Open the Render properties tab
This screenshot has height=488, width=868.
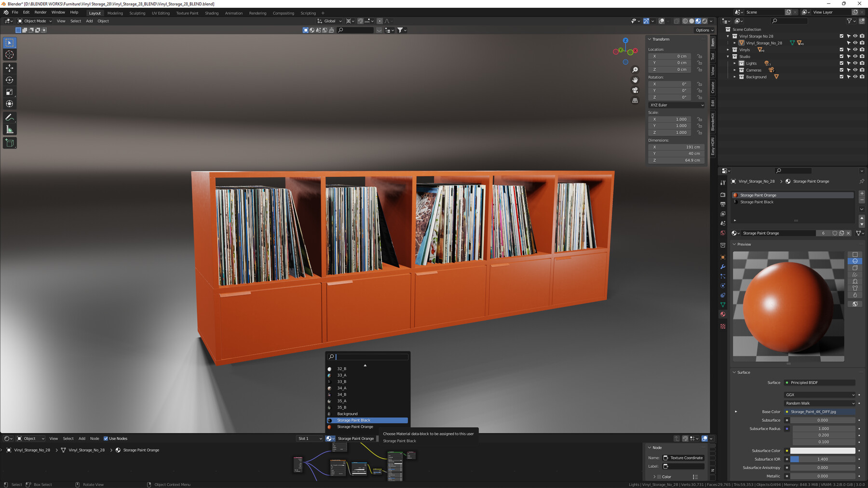tap(722, 195)
